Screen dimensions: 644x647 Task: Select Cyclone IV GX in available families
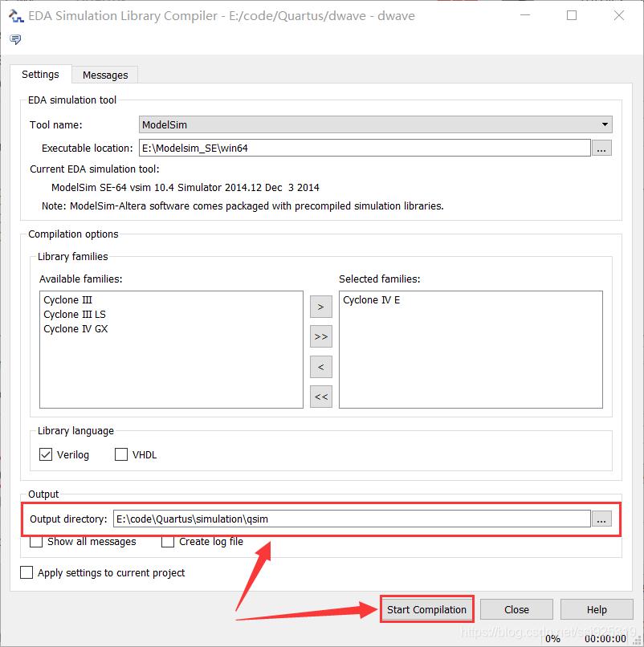coord(75,329)
